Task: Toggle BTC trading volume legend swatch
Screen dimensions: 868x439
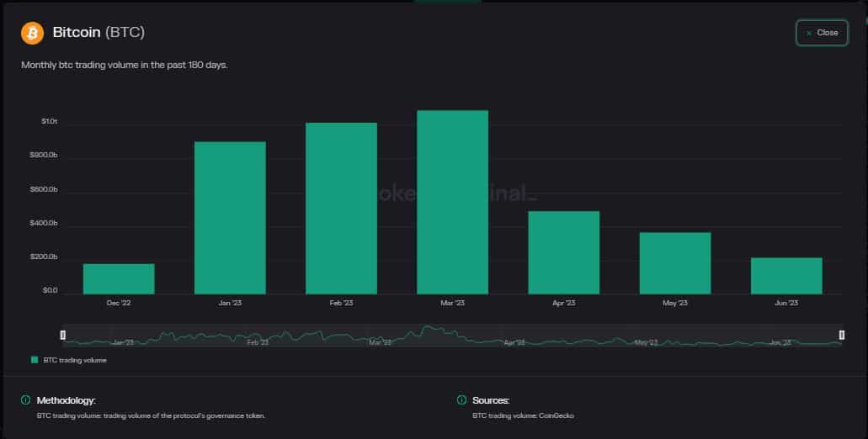Action: (35, 360)
